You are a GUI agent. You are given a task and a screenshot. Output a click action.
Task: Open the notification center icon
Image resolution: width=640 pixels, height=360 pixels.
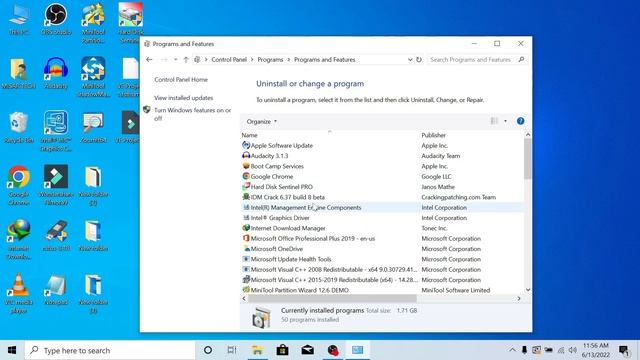[624, 350]
